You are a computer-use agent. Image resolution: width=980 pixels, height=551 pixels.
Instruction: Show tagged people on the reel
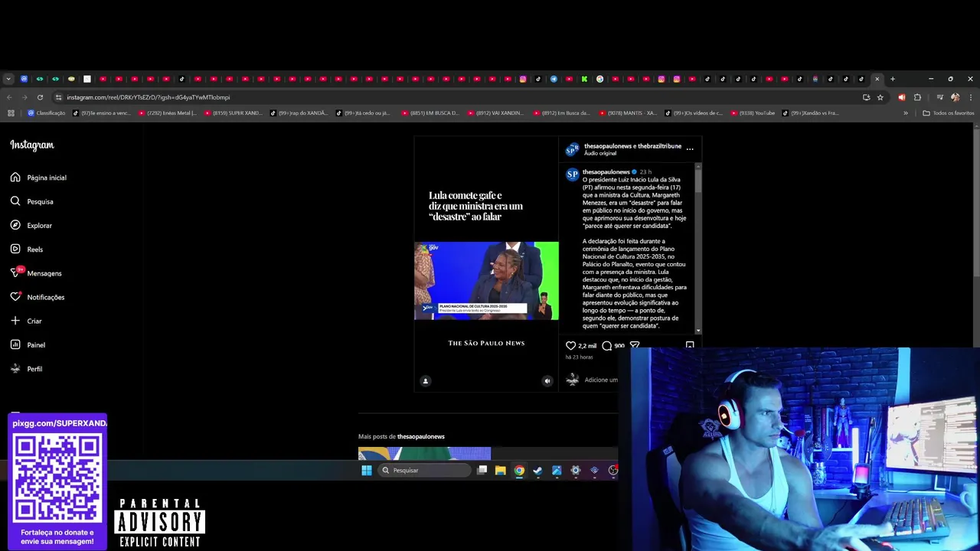click(426, 381)
